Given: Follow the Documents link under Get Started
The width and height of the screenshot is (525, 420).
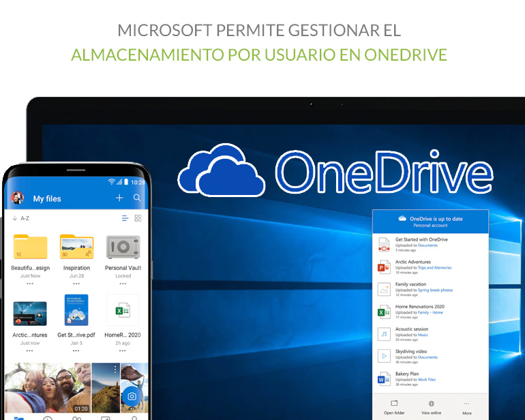Looking at the screenshot, I should tap(427, 245).
